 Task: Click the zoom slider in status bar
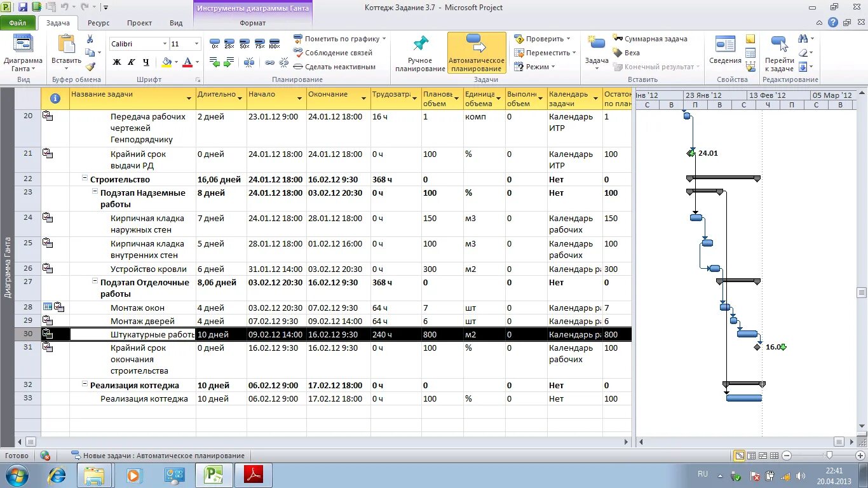point(828,456)
